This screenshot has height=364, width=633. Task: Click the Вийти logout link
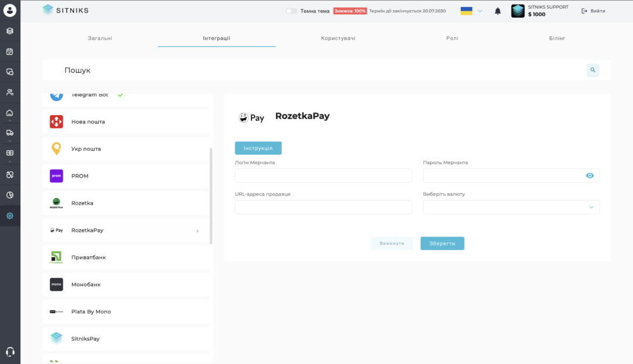click(x=593, y=11)
